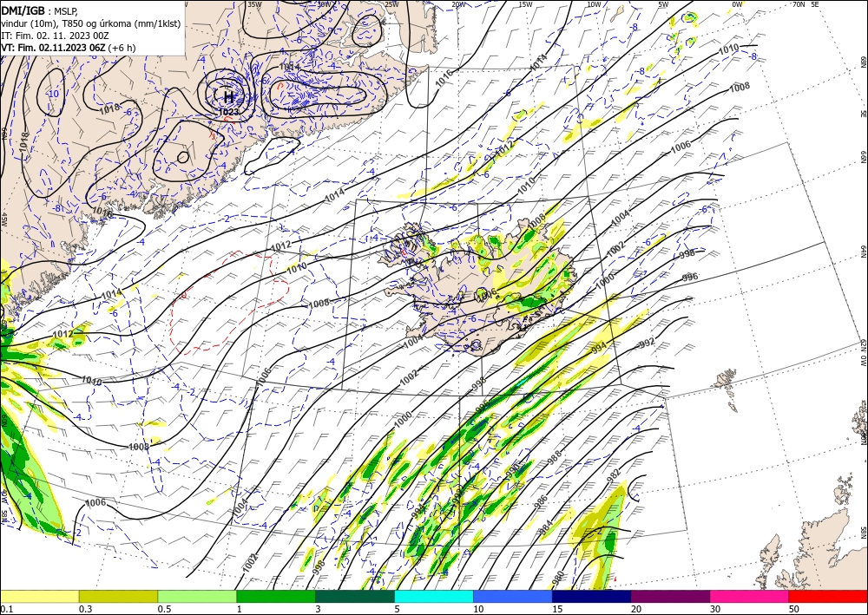The image size is (868, 615).
Task: Select the purple 20–30 legend swatch
Action: coord(670,596)
